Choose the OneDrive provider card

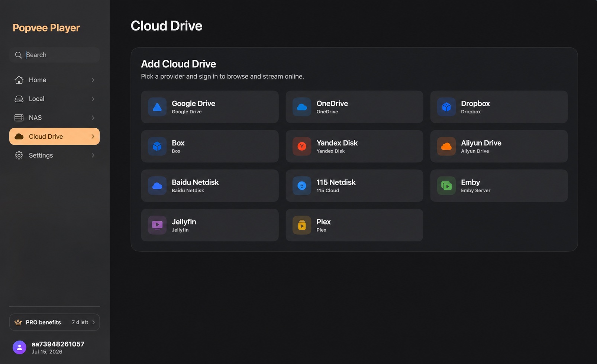pyautogui.click(x=354, y=107)
